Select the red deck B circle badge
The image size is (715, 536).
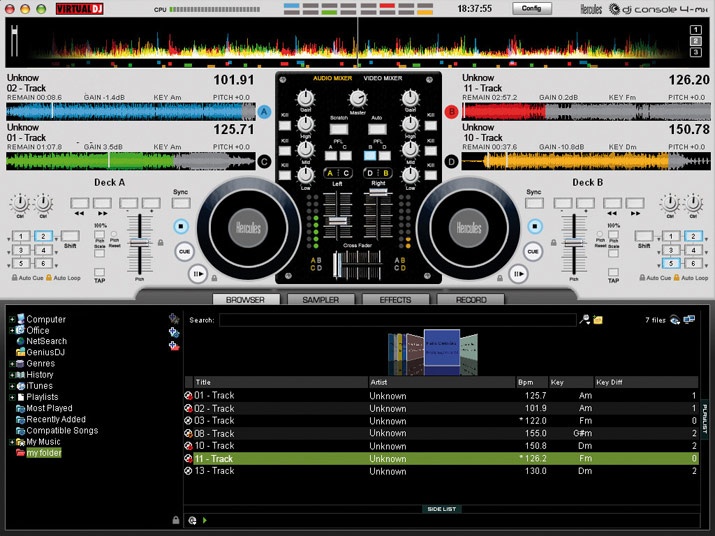click(451, 112)
